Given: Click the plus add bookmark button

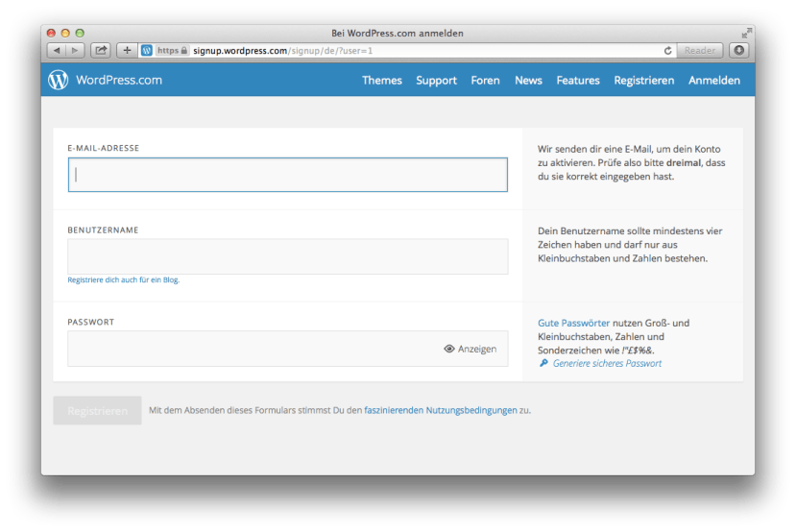Looking at the screenshot, I should coord(128,50).
